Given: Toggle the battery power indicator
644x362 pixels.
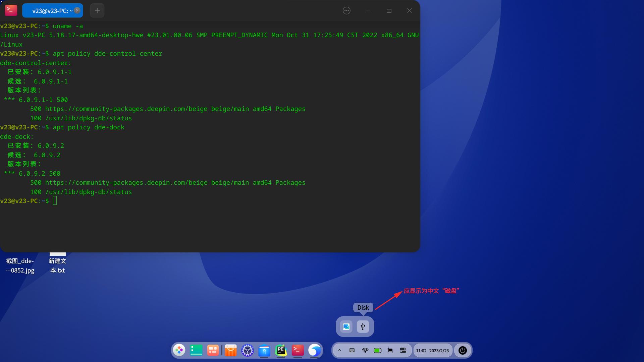Looking at the screenshot, I should tap(378, 350).
